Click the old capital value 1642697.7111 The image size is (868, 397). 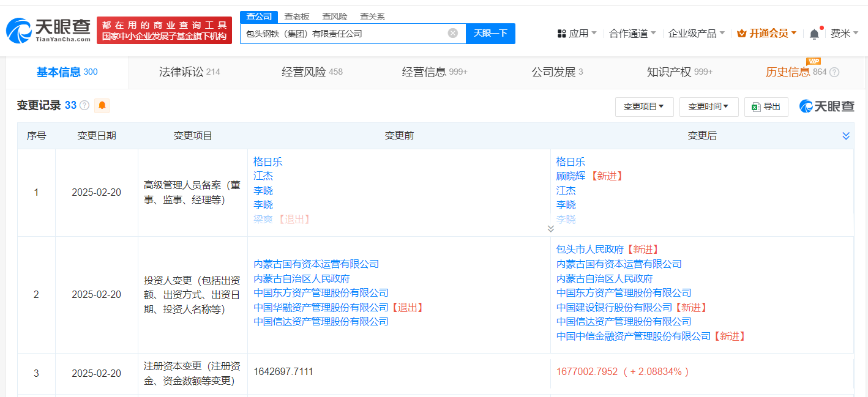click(x=283, y=371)
